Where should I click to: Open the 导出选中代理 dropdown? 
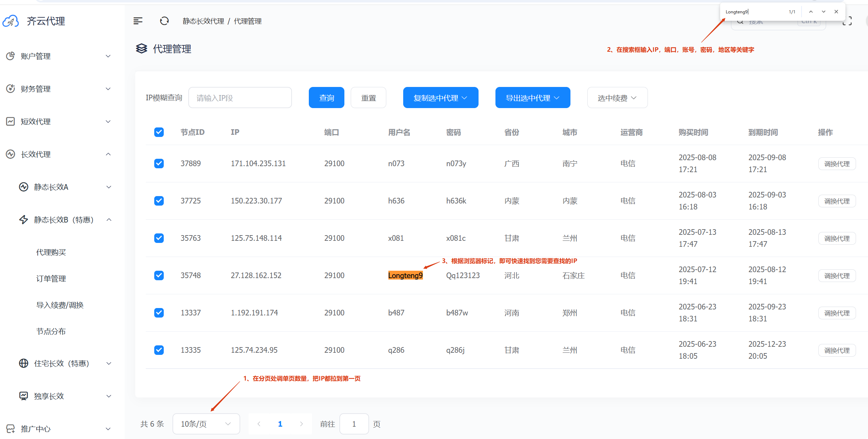coord(532,98)
